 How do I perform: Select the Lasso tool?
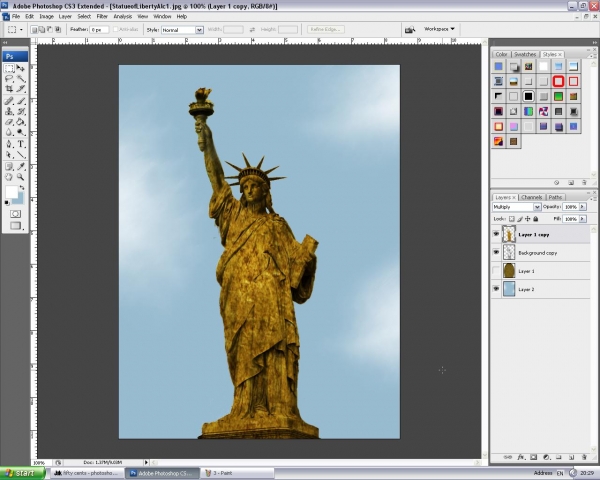9,79
